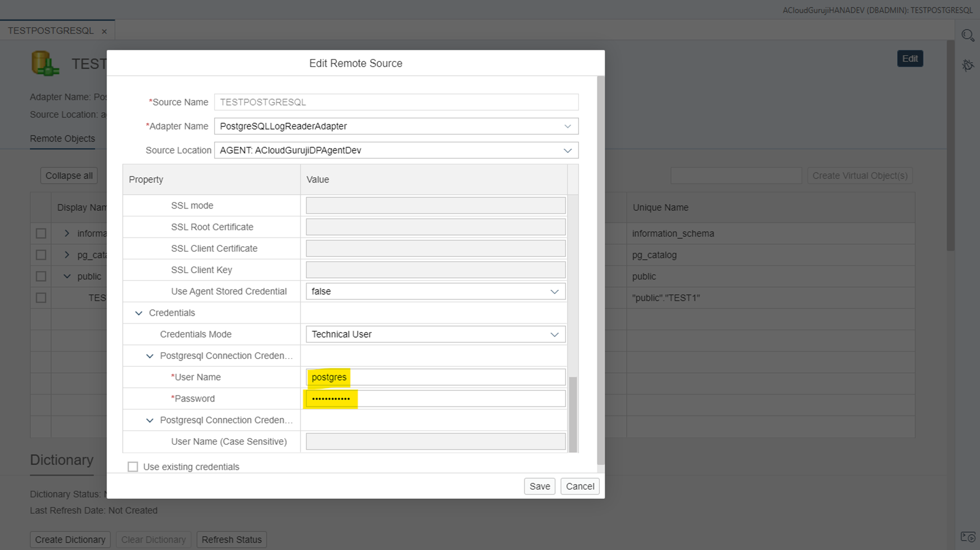
Task: Open the Source Location dropdown
Action: coord(568,150)
